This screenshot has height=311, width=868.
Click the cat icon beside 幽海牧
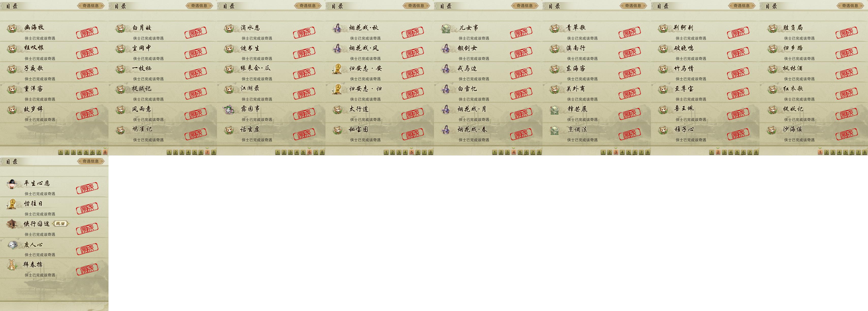(12, 28)
